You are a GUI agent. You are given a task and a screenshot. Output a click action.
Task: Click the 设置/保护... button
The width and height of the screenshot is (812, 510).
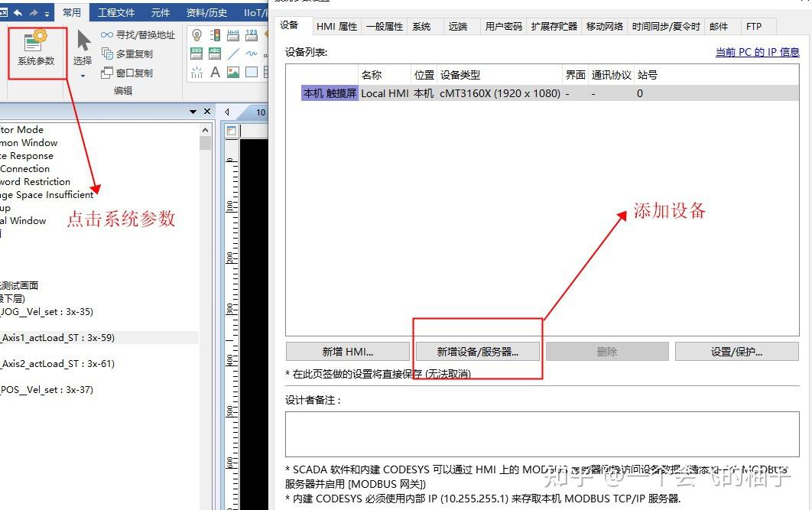click(x=736, y=352)
